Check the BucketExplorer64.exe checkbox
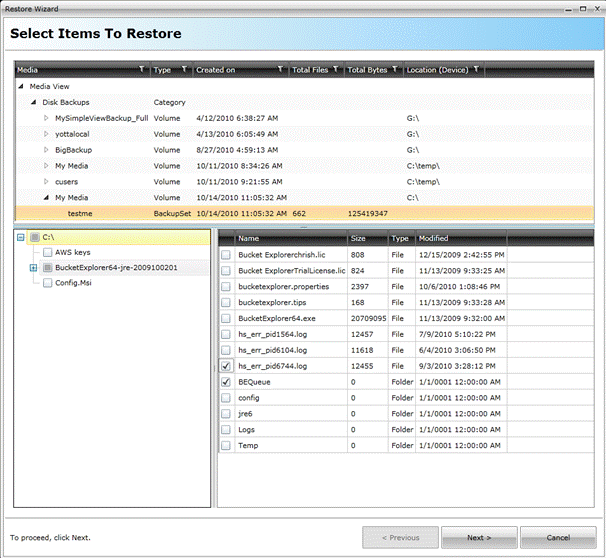The width and height of the screenshot is (606, 558). [226, 318]
